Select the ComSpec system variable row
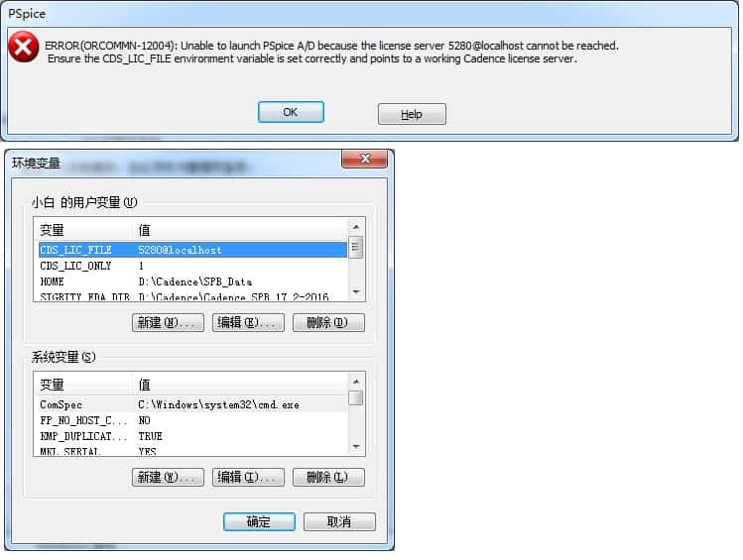 tap(192, 404)
